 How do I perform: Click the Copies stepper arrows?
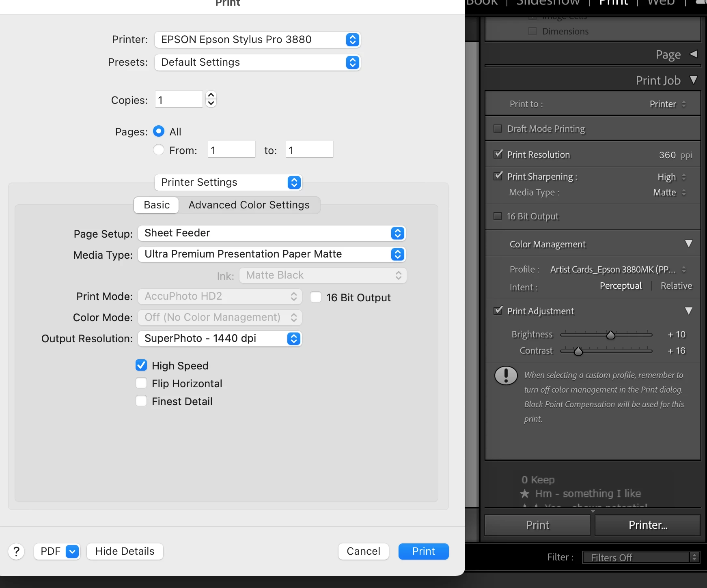[211, 99]
